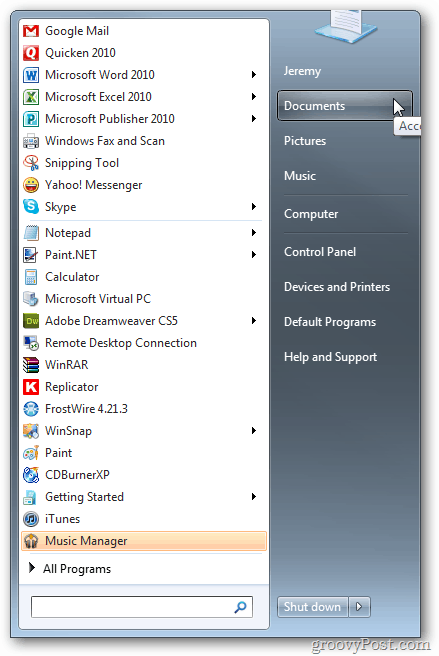The width and height of the screenshot is (439, 656).
Task: Launch the Snipping Tool scissors icon
Action: tap(31, 163)
